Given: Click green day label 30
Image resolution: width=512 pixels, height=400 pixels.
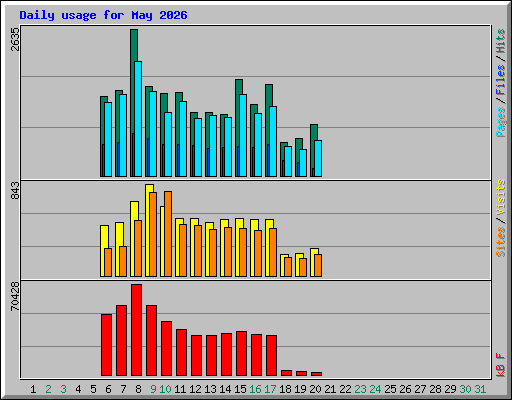Looking at the screenshot, I should pos(465,389).
